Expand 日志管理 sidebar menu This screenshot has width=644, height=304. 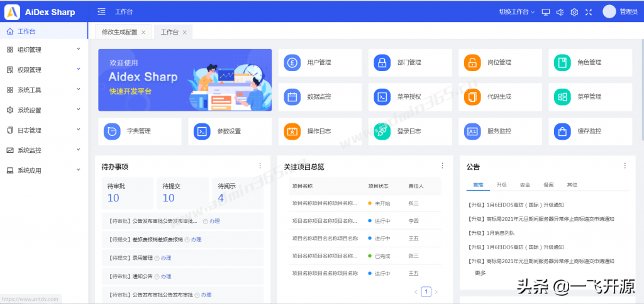pyautogui.click(x=44, y=130)
